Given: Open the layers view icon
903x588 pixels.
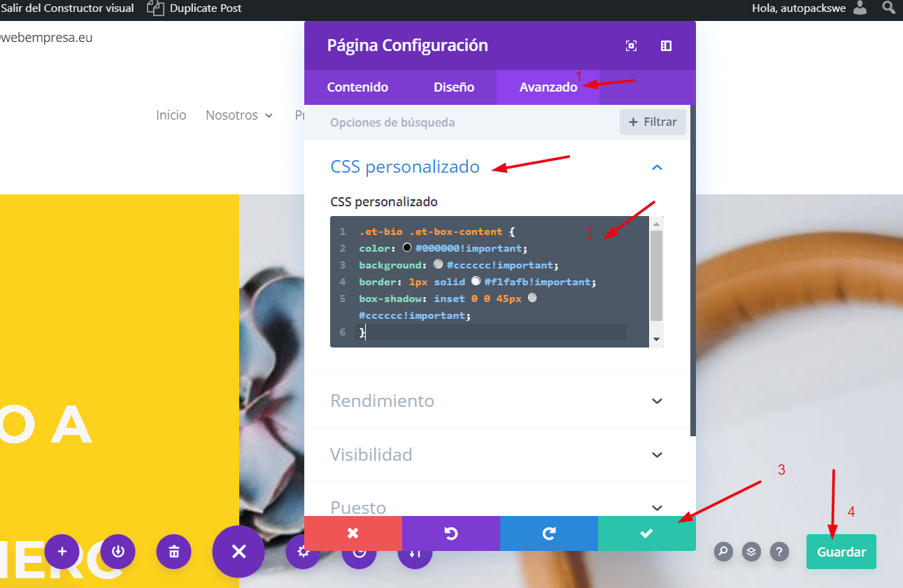Looking at the screenshot, I should [x=751, y=552].
